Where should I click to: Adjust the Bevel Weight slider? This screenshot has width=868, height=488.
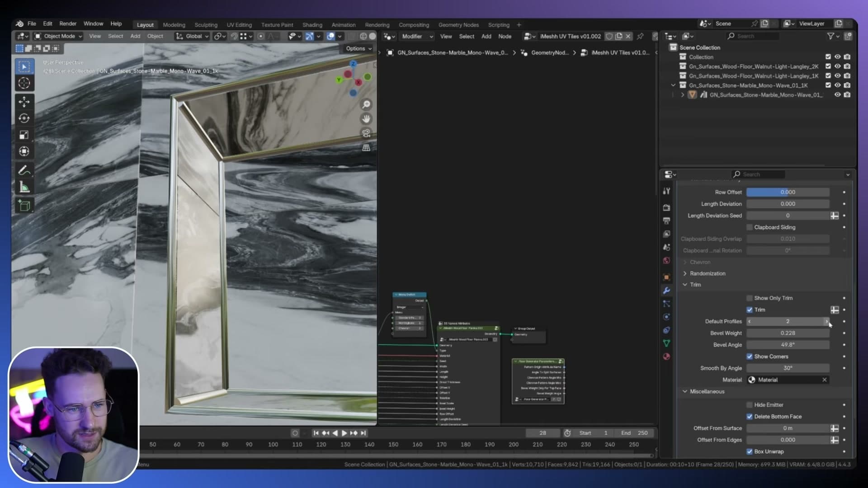(788, 333)
